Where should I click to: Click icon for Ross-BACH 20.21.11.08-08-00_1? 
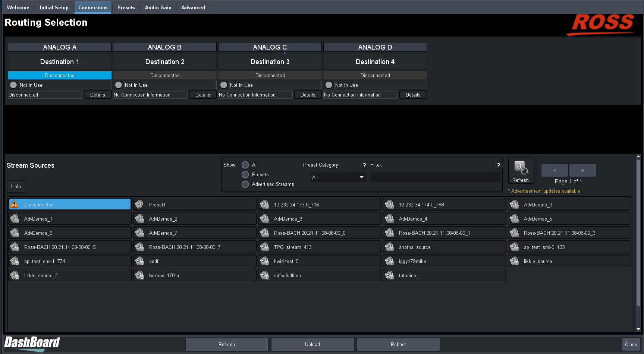pyautogui.click(x=389, y=233)
